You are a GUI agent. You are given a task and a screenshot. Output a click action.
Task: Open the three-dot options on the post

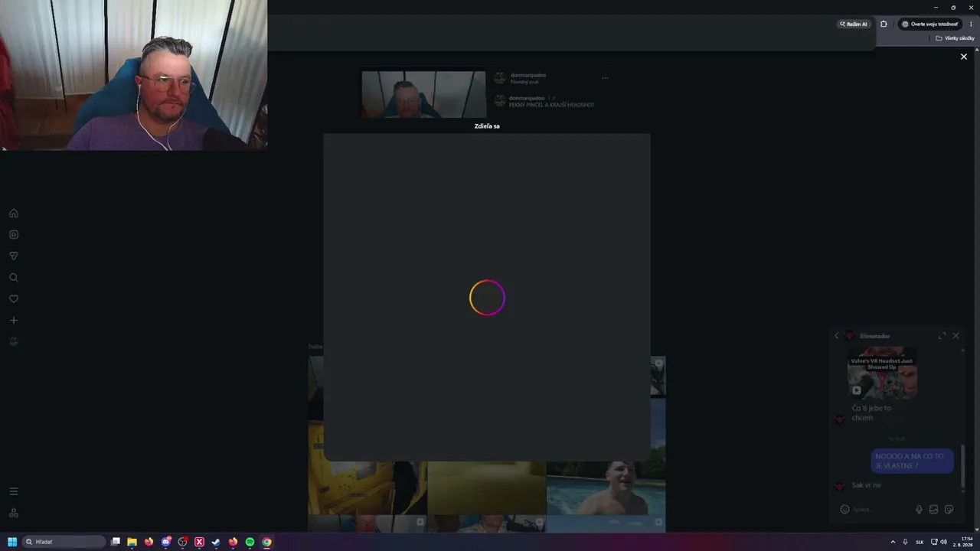click(x=605, y=77)
